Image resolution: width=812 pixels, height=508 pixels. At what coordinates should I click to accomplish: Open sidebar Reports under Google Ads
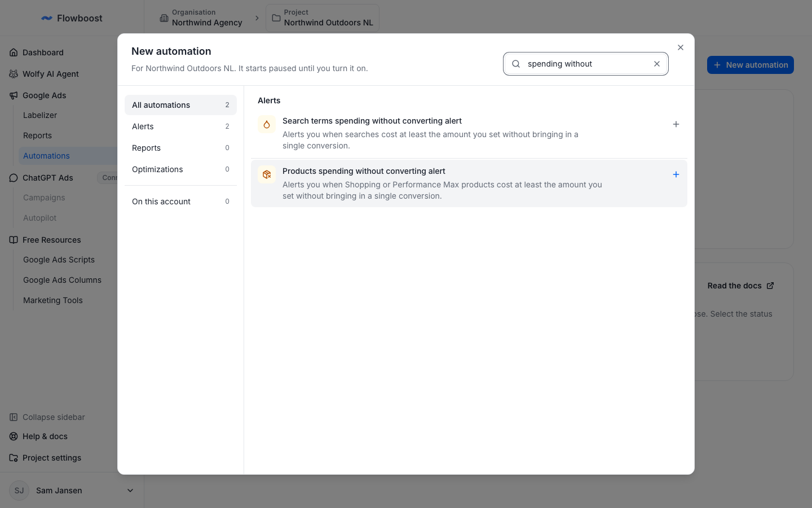point(37,135)
